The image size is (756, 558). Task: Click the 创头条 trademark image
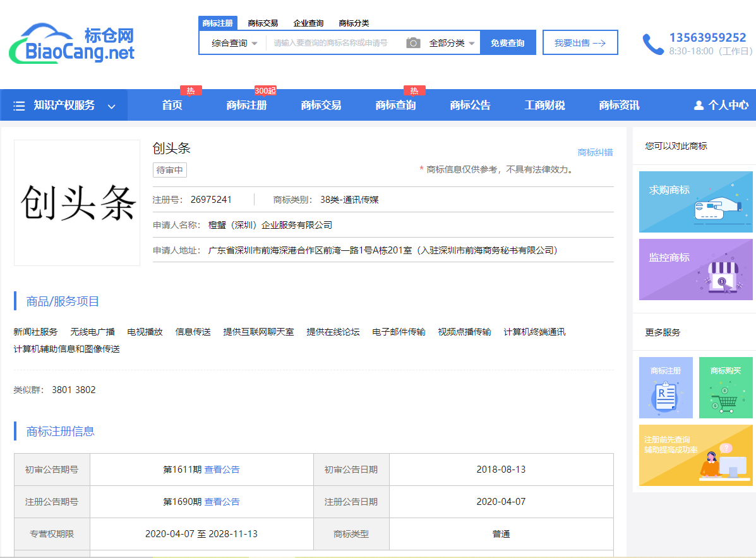(x=77, y=203)
